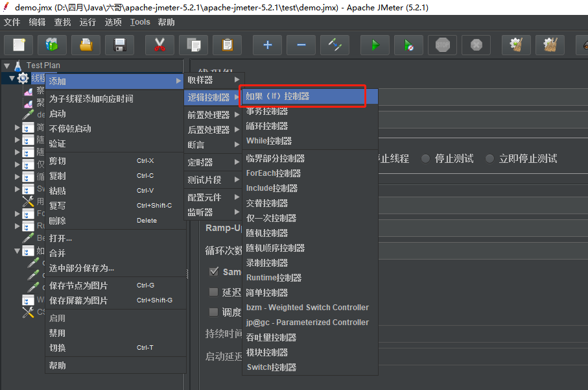The height and width of the screenshot is (390, 588).
Task: Choose Switch控制器 from the list
Action: point(310,367)
